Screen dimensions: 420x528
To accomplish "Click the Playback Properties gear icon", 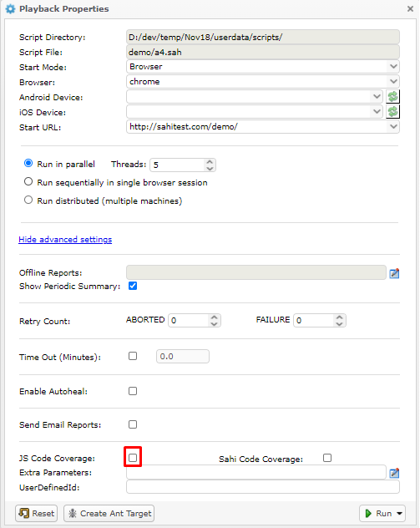I will pos(10,9).
